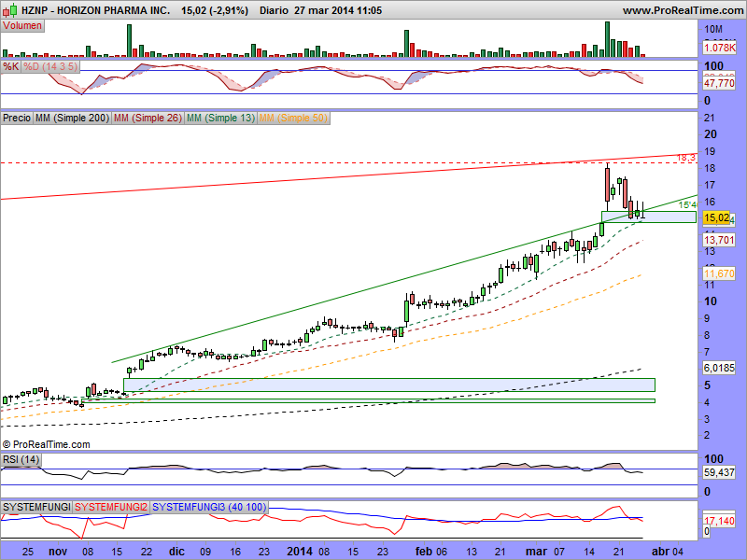This screenshot has height=560, width=747.
Task: Click the Precio panel label
Action: click(17, 118)
